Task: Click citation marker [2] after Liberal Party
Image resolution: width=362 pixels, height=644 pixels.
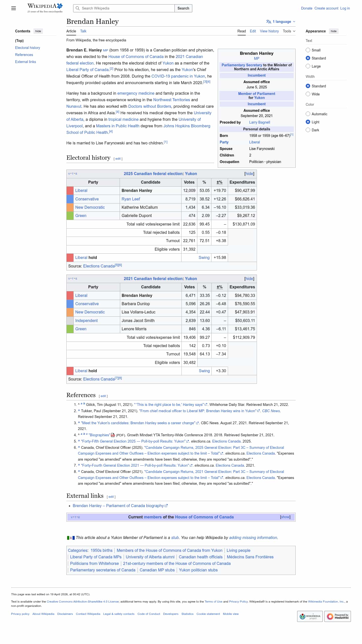Action: 111,69
